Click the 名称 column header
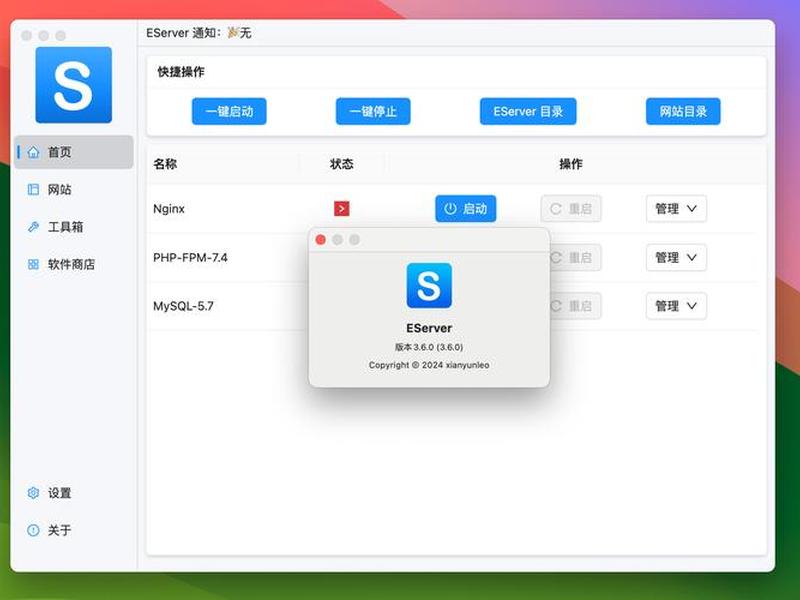800x600 pixels. (165, 164)
